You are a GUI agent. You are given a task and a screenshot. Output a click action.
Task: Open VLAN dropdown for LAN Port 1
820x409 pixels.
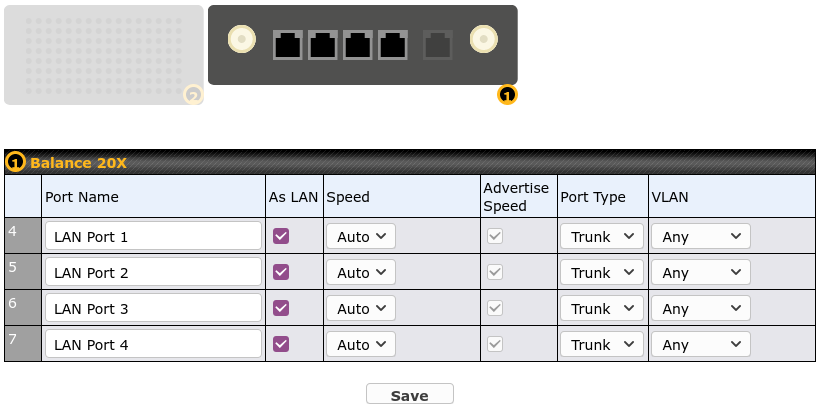click(x=700, y=237)
